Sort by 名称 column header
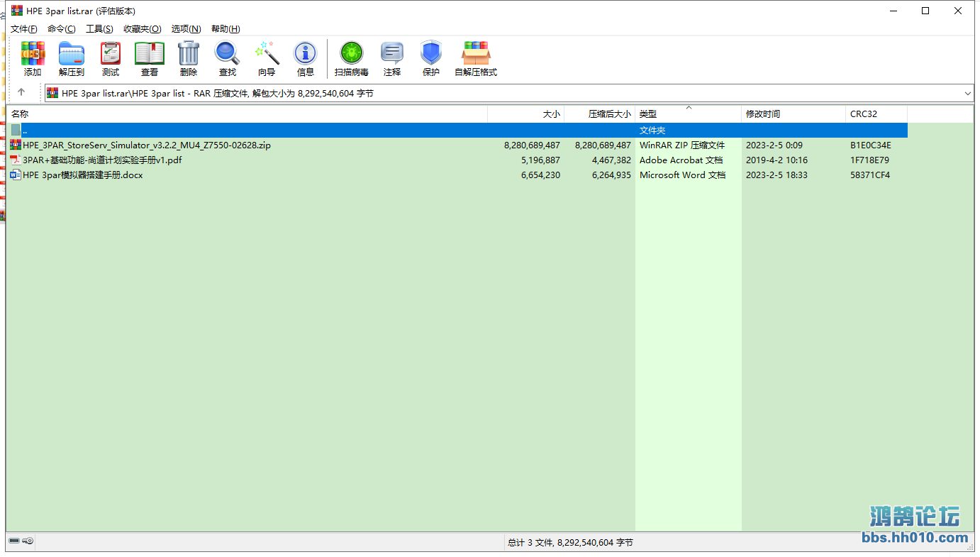 (247, 114)
